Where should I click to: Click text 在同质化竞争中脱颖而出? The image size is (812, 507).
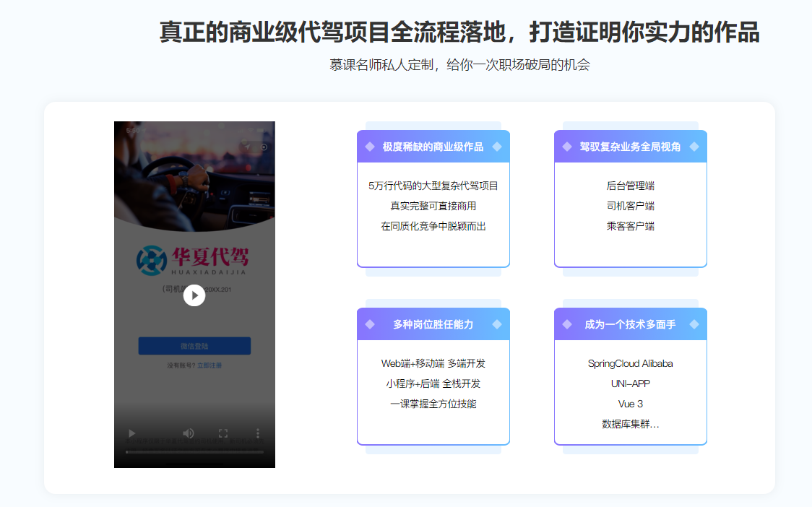pos(433,226)
